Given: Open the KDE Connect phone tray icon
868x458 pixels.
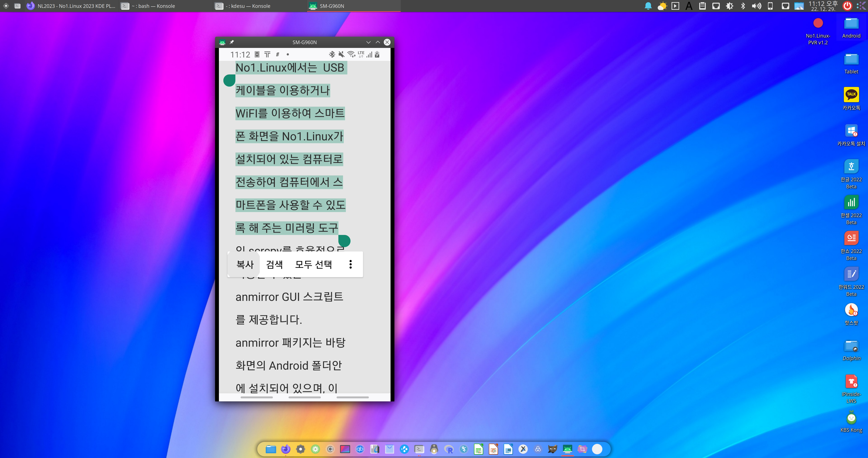Looking at the screenshot, I should (x=770, y=6).
